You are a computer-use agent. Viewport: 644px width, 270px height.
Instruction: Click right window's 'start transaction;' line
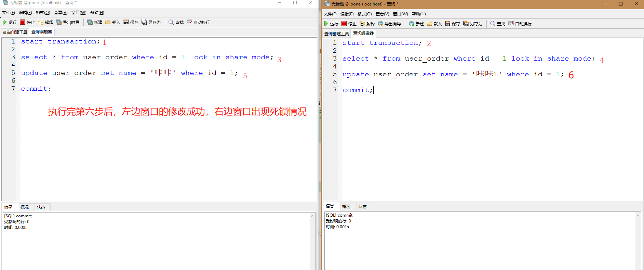tap(382, 43)
